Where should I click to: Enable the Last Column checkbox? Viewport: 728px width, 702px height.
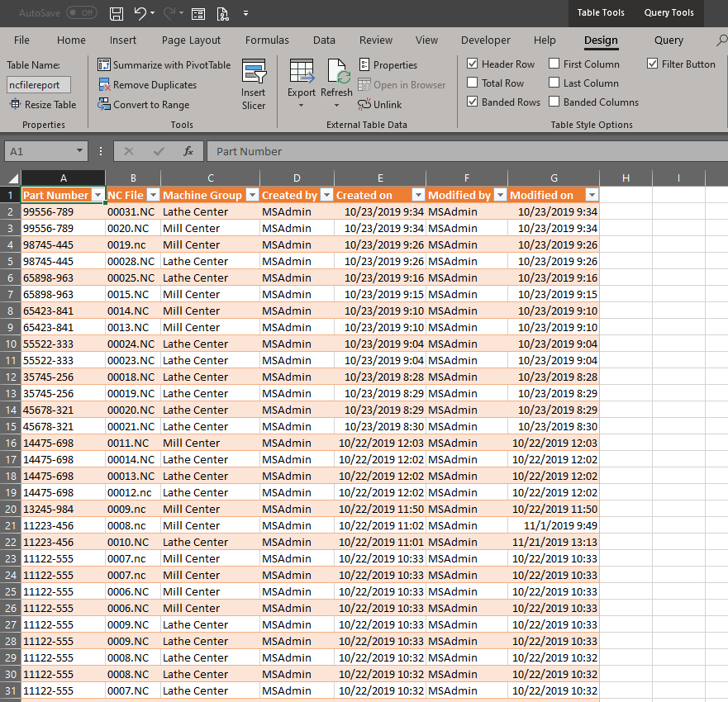pyautogui.click(x=554, y=83)
